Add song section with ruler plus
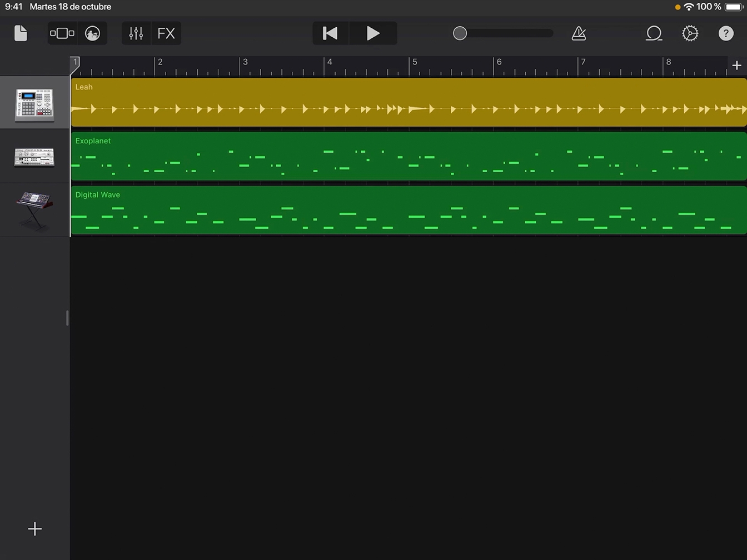This screenshot has height=560, width=747. (x=737, y=66)
